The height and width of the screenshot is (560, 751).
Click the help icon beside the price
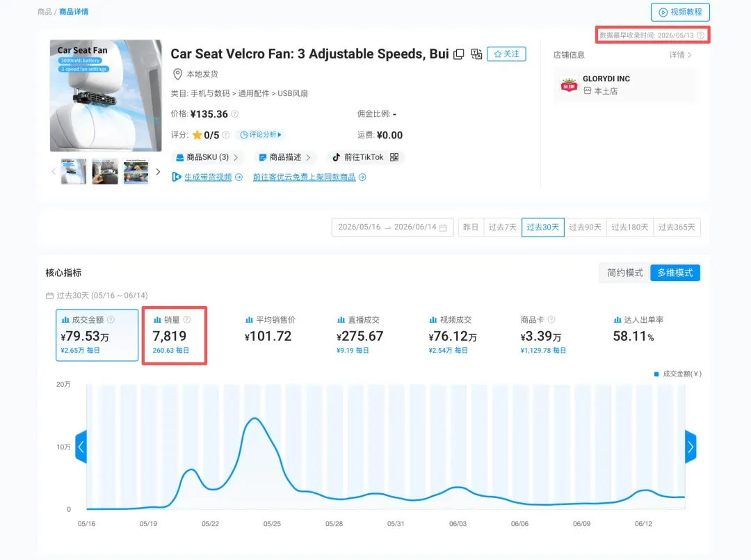pos(235,114)
